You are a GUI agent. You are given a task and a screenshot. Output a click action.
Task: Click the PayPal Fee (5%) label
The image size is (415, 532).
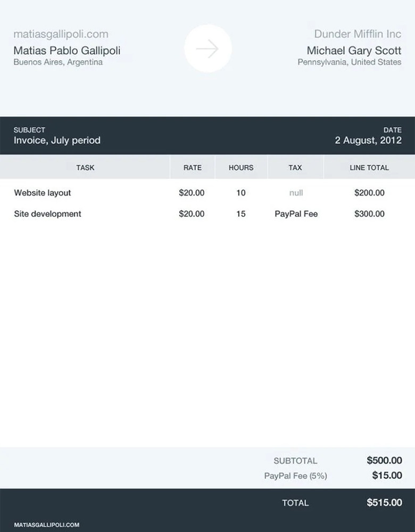click(295, 476)
